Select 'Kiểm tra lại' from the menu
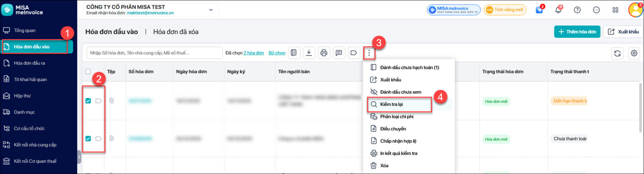 point(391,104)
